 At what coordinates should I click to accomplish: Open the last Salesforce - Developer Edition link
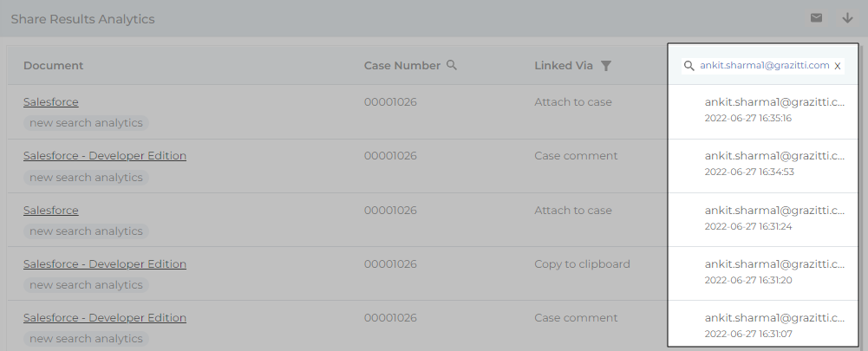(x=105, y=317)
